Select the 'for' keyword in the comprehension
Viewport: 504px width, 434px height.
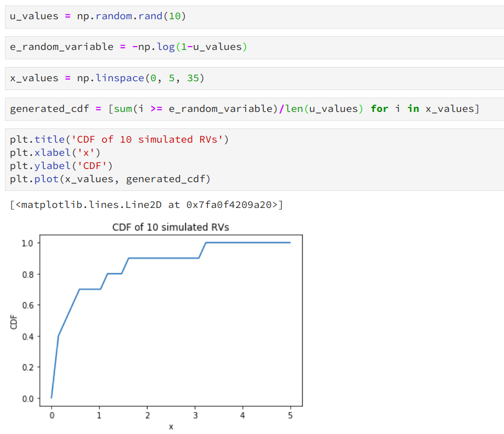(383, 109)
